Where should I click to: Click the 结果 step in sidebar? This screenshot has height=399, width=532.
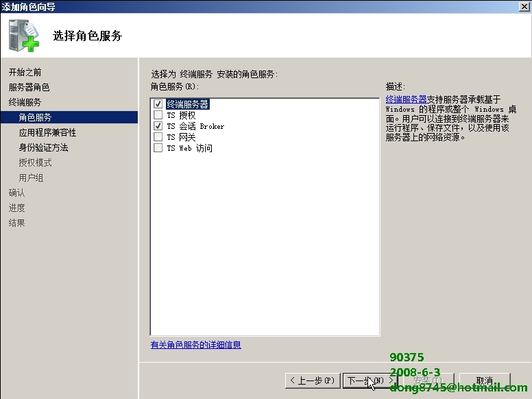[x=16, y=223]
